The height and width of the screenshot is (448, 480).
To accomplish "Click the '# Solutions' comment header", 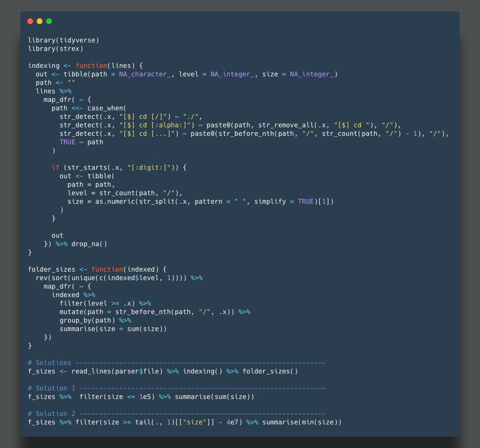I will coord(177,363).
